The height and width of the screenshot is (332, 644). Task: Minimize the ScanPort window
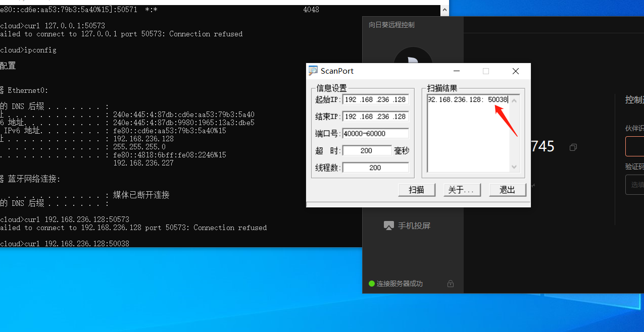point(456,71)
